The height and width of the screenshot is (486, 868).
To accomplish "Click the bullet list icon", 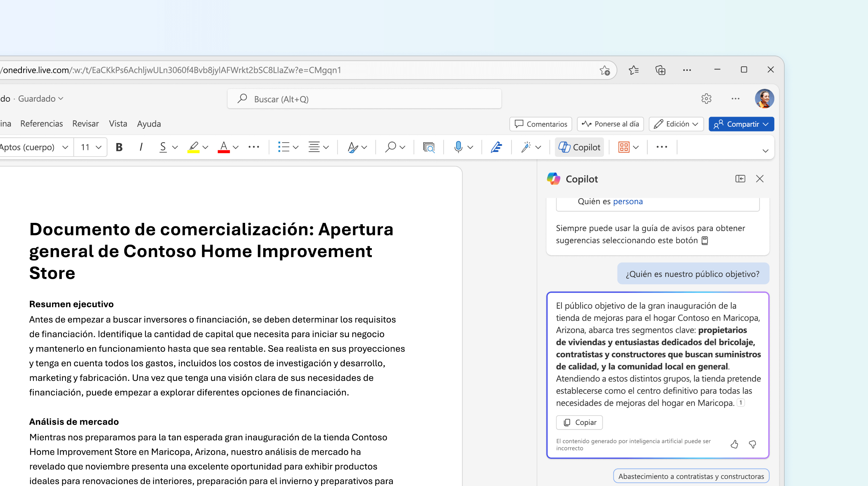I will coord(284,147).
